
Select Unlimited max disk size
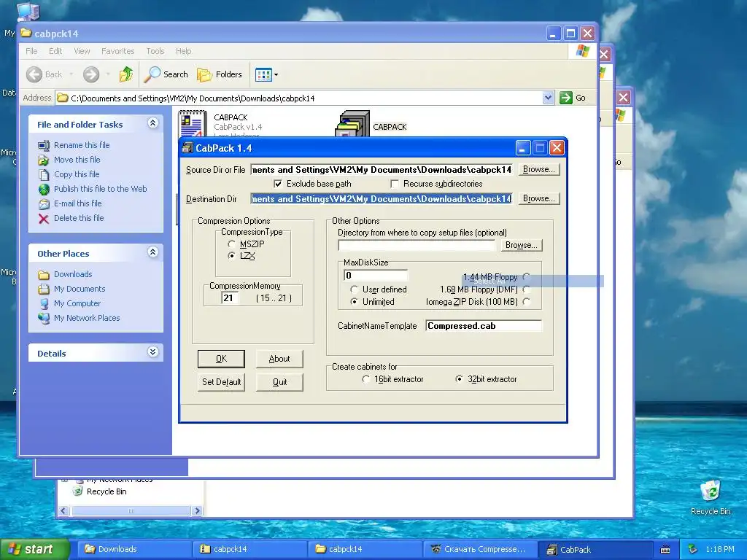point(354,302)
